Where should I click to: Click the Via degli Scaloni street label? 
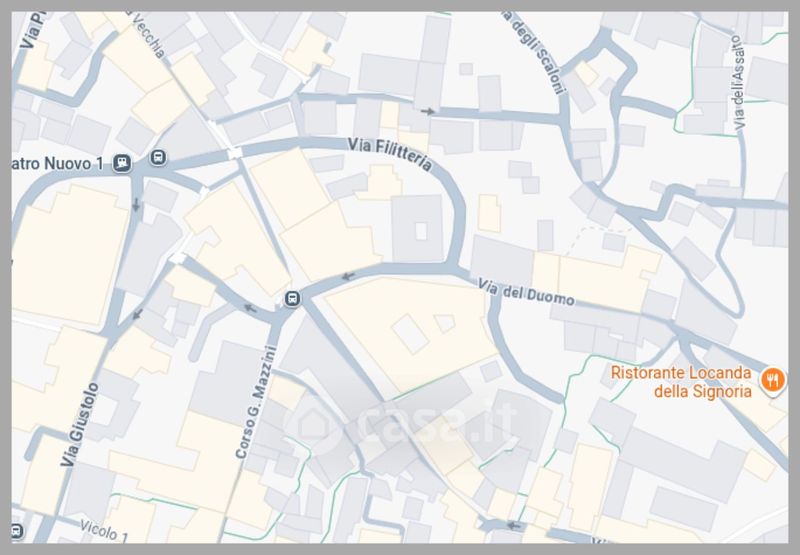pyautogui.click(x=533, y=53)
